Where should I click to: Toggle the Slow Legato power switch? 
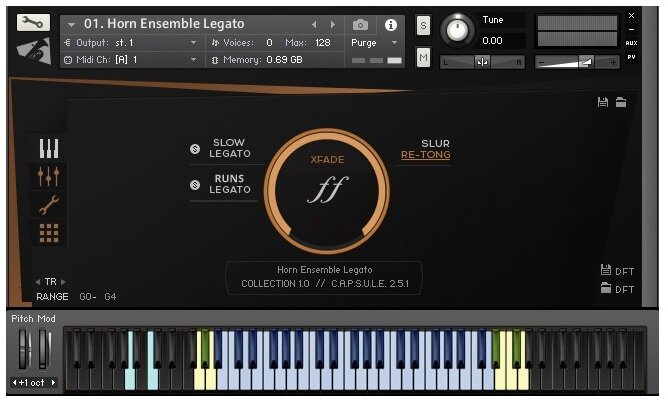click(x=195, y=149)
